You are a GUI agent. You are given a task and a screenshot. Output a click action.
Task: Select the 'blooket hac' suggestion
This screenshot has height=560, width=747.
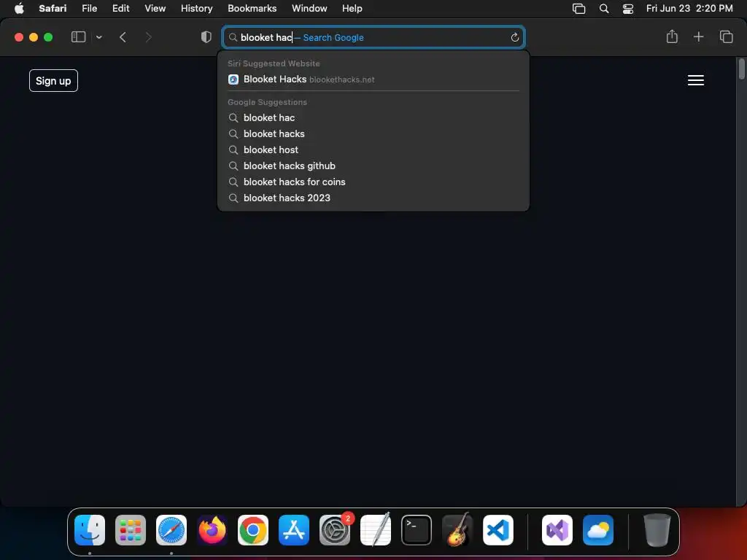click(373, 117)
